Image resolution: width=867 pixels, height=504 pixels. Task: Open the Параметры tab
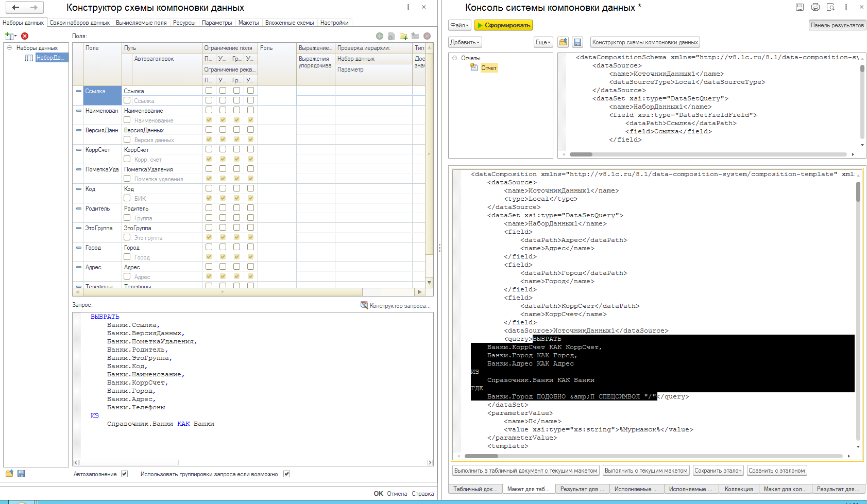pyautogui.click(x=217, y=23)
